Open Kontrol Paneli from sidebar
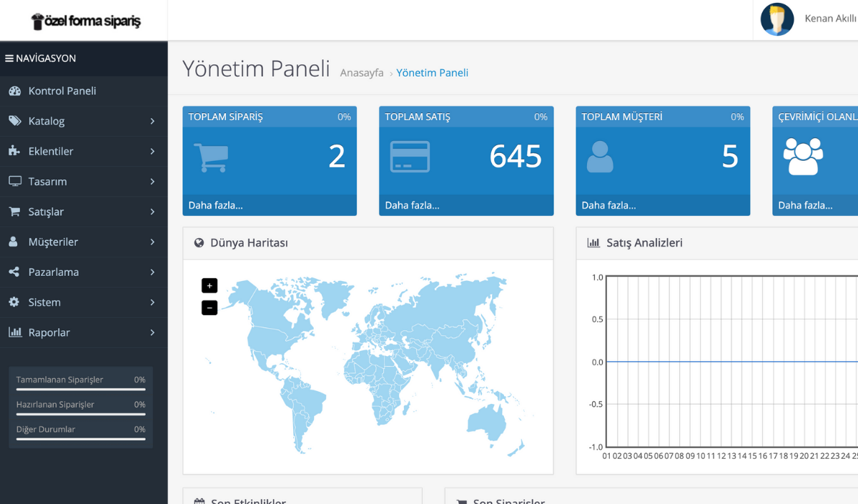The height and width of the screenshot is (504, 858). tap(62, 92)
